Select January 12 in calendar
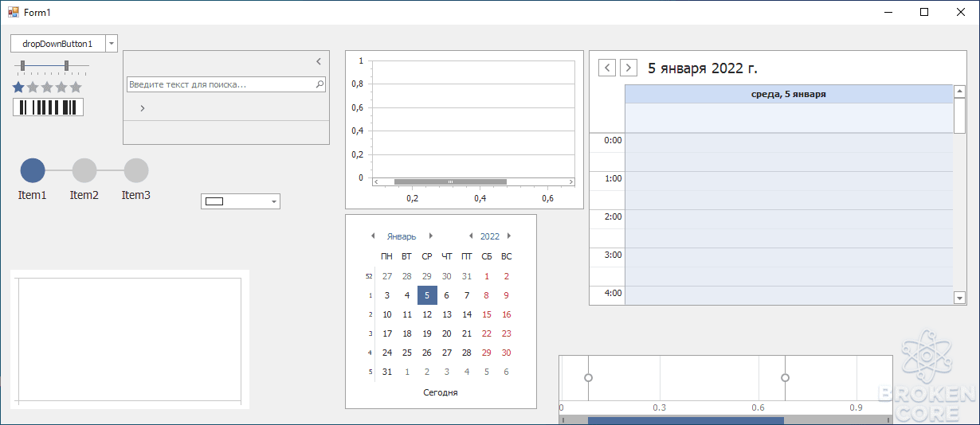This screenshot has height=425, width=980. 427,314
